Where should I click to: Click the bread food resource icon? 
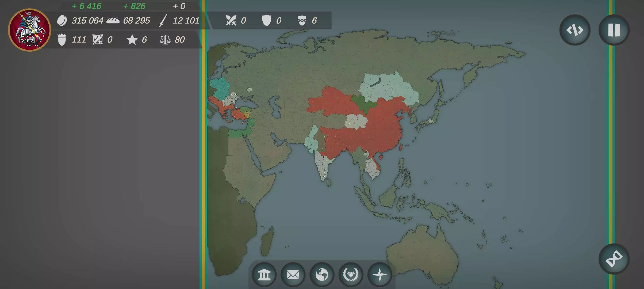113,21
